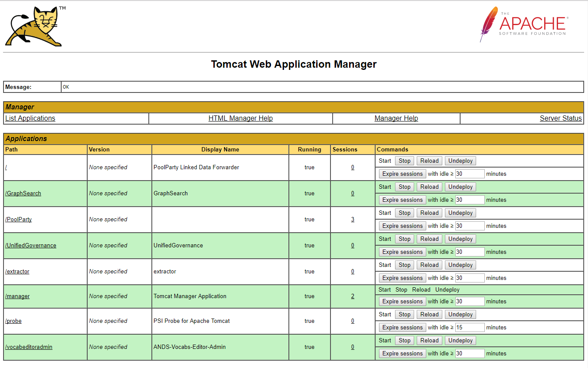Open the List Applications link
The image size is (588, 368).
(x=30, y=118)
